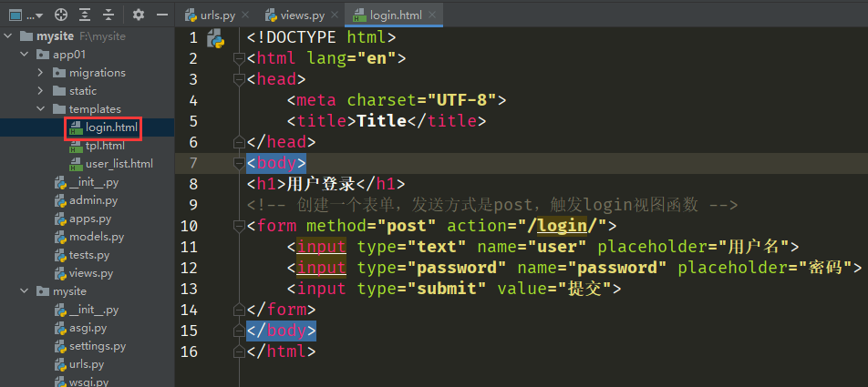The image size is (868, 387).
Task: Hide the project tool window with minus icon
Action: [161, 15]
